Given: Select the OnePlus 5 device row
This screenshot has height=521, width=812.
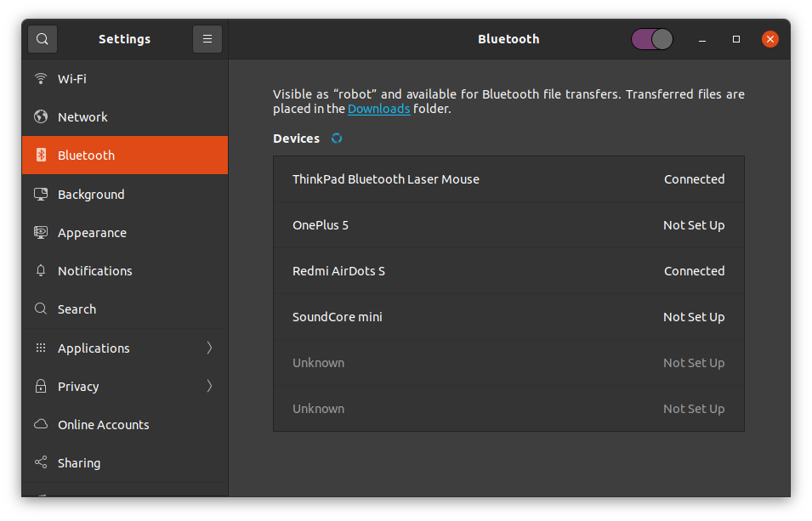Looking at the screenshot, I should (x=508, y=225).
